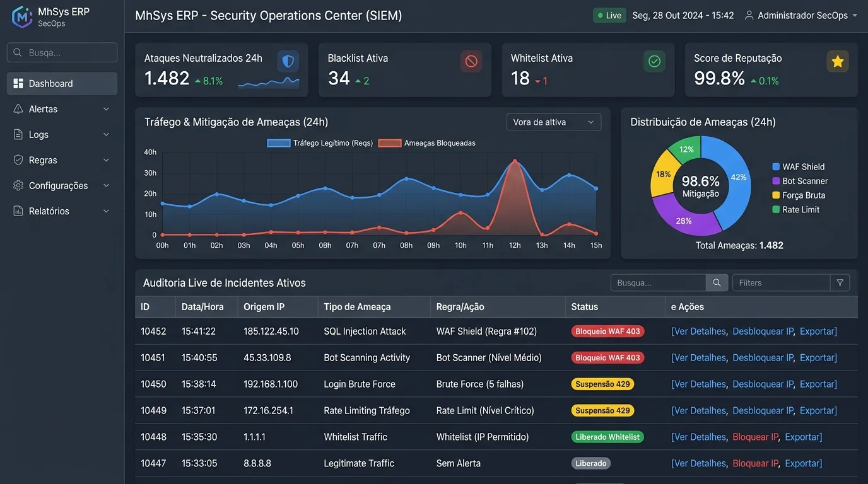Expand the Relatórios menu chevron
The height and width of the screenshot is (484, 868).
point(106,211)
